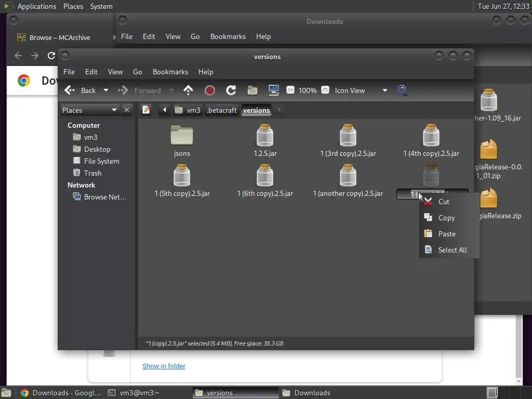532x399 pixels.
Task: Open the versions window Help menu
Action: point(206,72)
